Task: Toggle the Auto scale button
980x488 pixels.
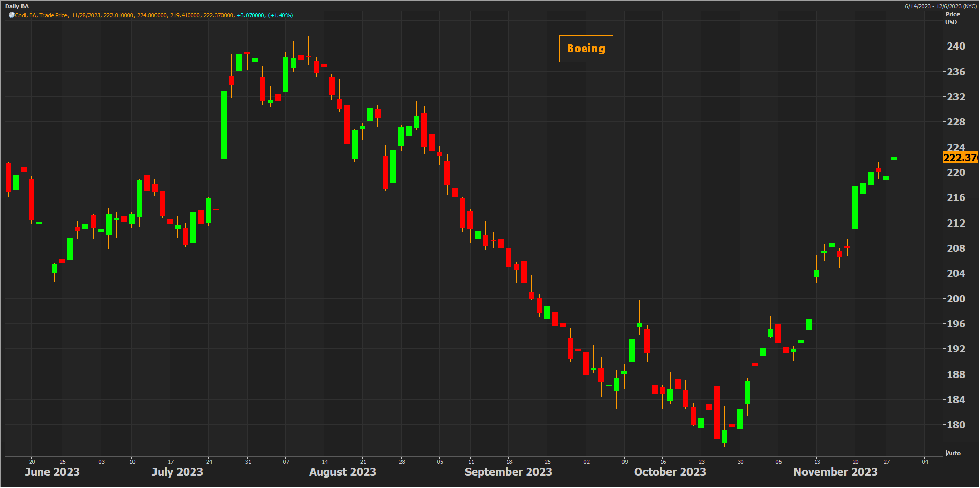Action: tap(953, 453)
